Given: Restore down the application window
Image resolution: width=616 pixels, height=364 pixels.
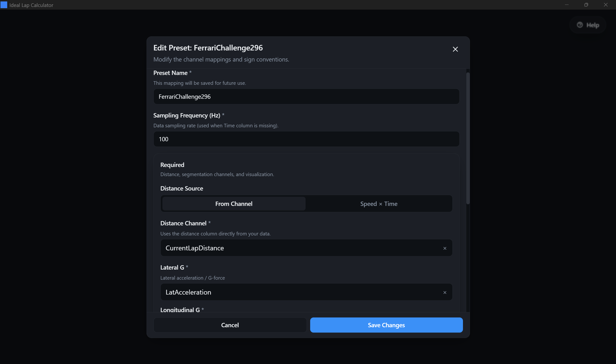Looking at the screenshot, I should point(586,5).
